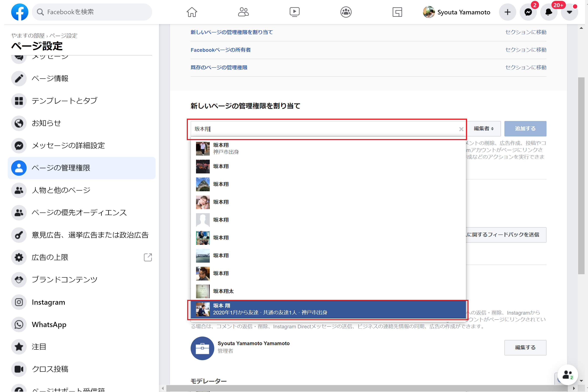Click Syouta Yamamoto profile in header

(456, 12)
